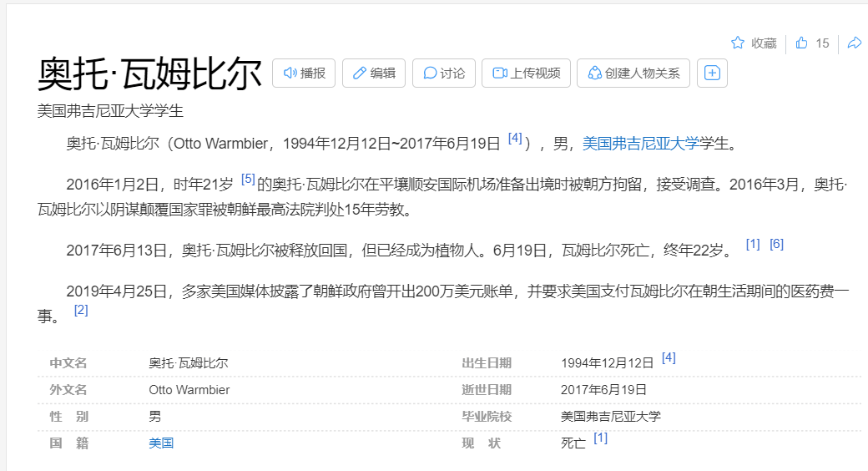The height and width of the screenshot is (471, 868).
Task: Click the page title 奥托·瓦姆比尔
Action: [x=149, y=73]
